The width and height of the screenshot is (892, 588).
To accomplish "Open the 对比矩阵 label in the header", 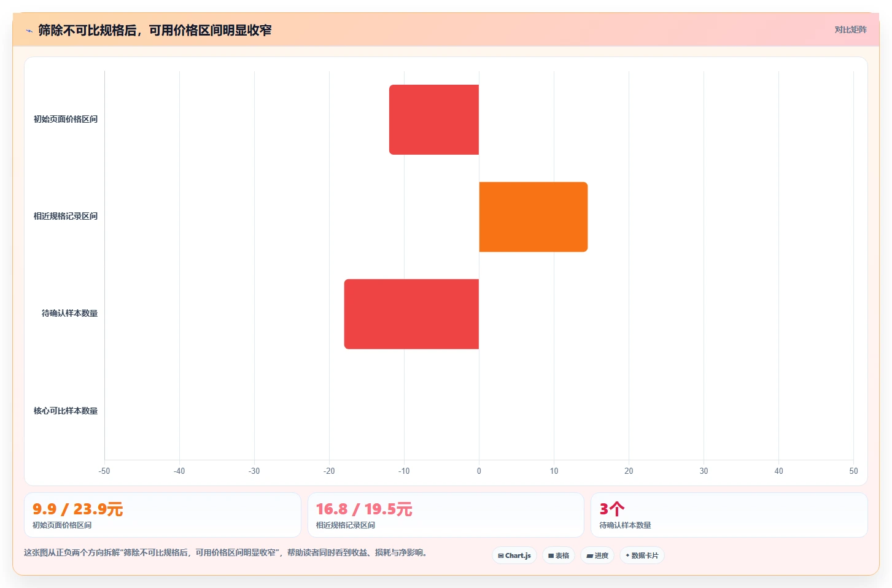I will click(850, 29).
